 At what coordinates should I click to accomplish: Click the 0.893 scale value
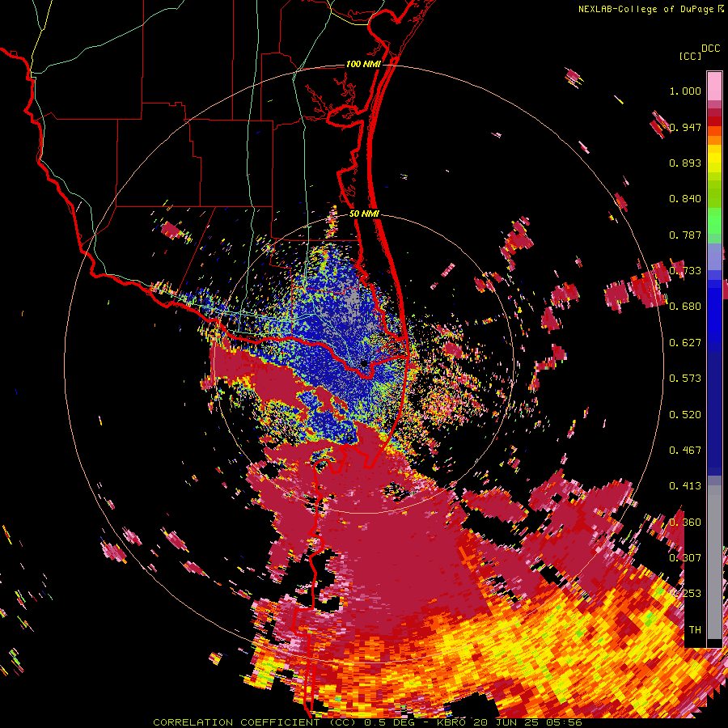point(685,163)
